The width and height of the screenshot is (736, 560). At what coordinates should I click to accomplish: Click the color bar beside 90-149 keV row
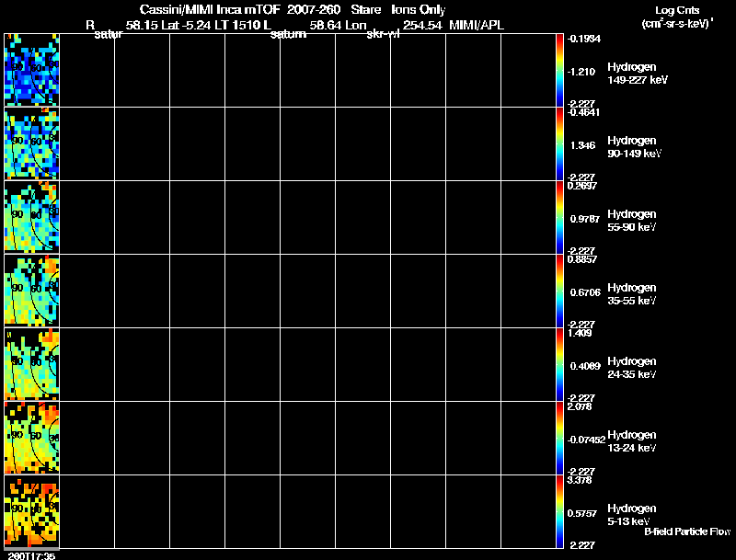[559, 143]
